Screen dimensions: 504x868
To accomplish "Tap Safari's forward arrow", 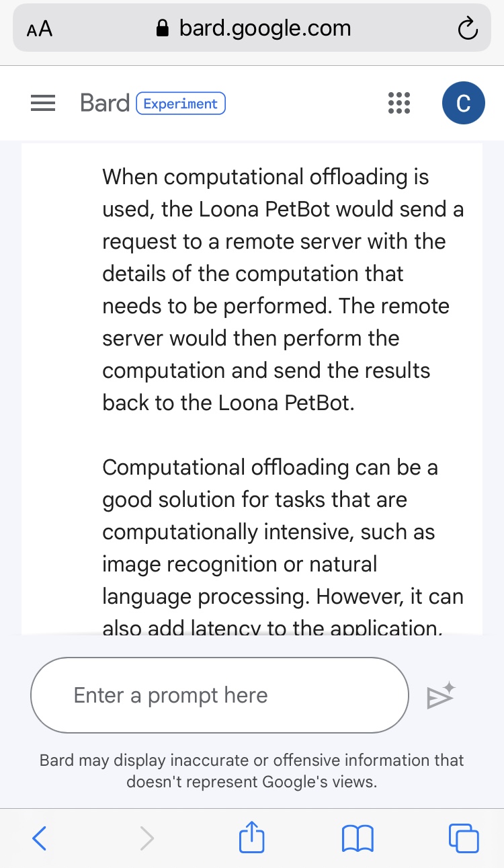I will 146,838.
